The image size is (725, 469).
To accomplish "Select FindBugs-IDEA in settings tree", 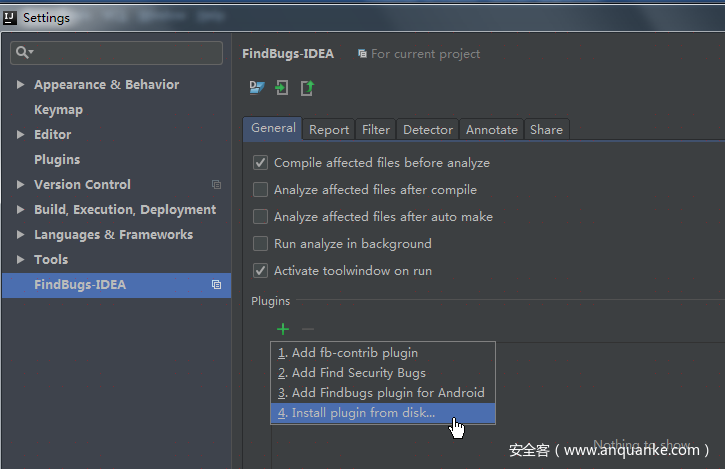I will tap(117, 285).
